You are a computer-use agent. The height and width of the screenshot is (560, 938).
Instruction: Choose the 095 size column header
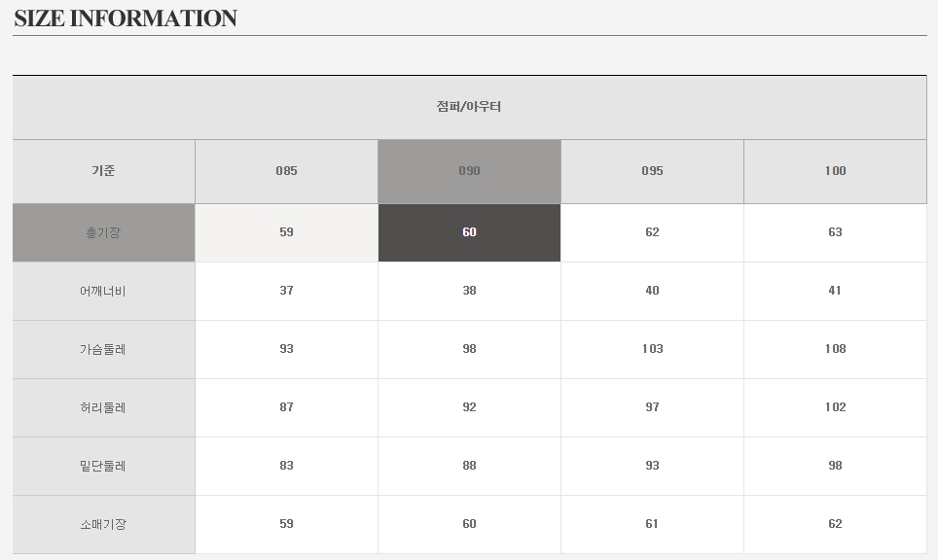coord(652,171)
